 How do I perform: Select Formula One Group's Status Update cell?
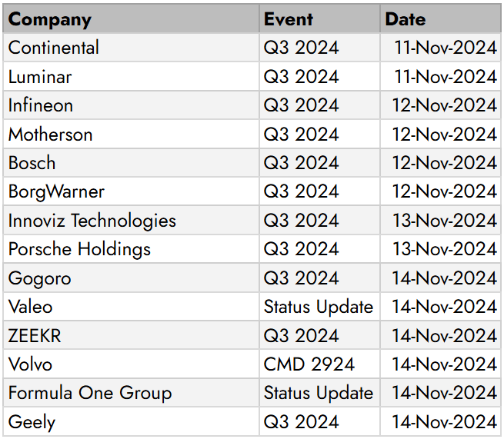(319, 392)
